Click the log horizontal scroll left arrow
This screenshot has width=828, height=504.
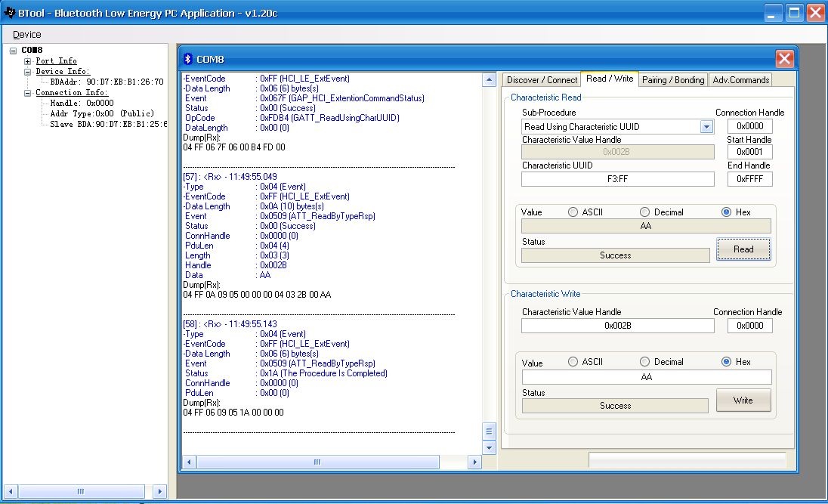pyautogui.click(x=189, y=462)
